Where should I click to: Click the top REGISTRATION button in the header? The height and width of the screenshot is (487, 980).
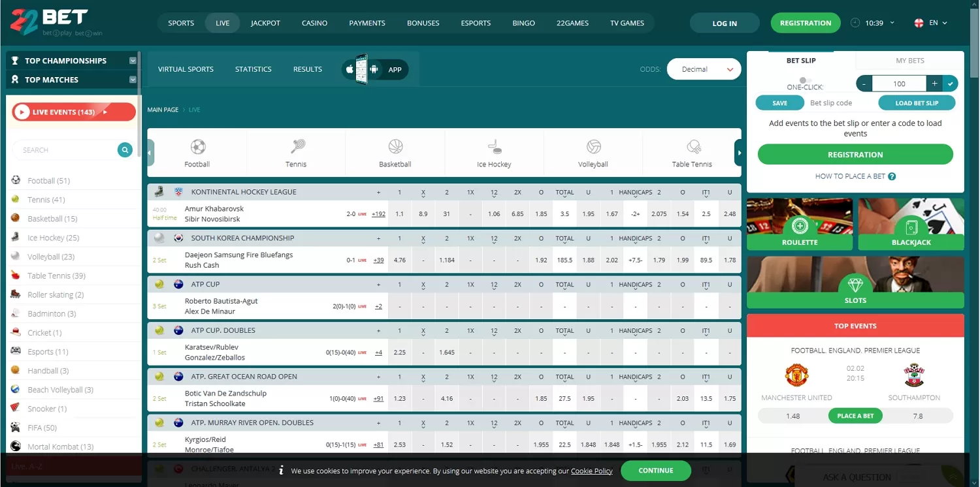(x=806, y=23)
